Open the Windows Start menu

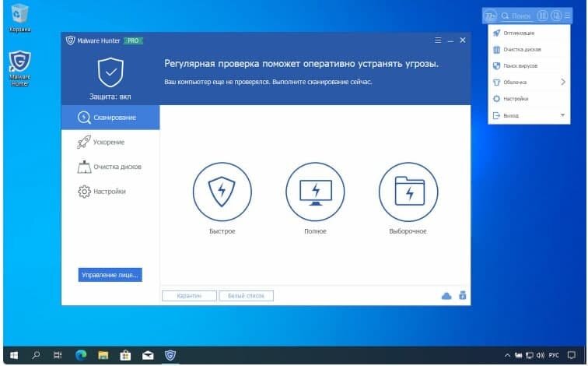pyautogui.click(x=14, y=355)
